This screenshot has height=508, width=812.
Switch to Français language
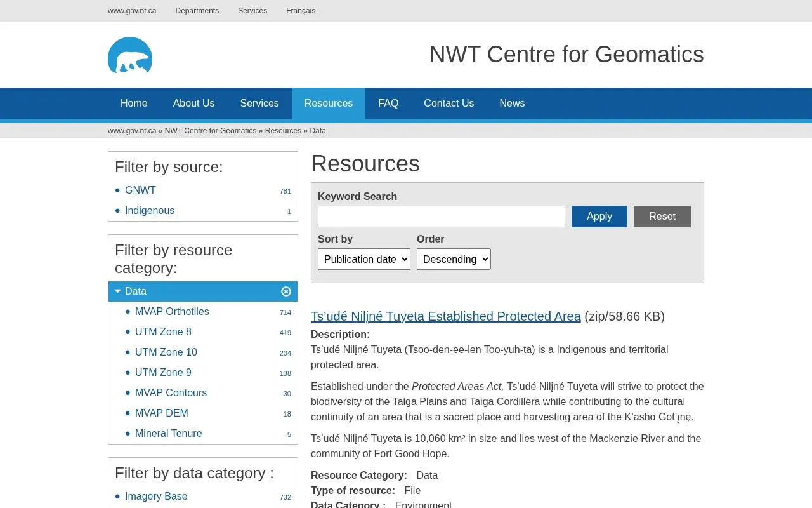coord(301,11)
